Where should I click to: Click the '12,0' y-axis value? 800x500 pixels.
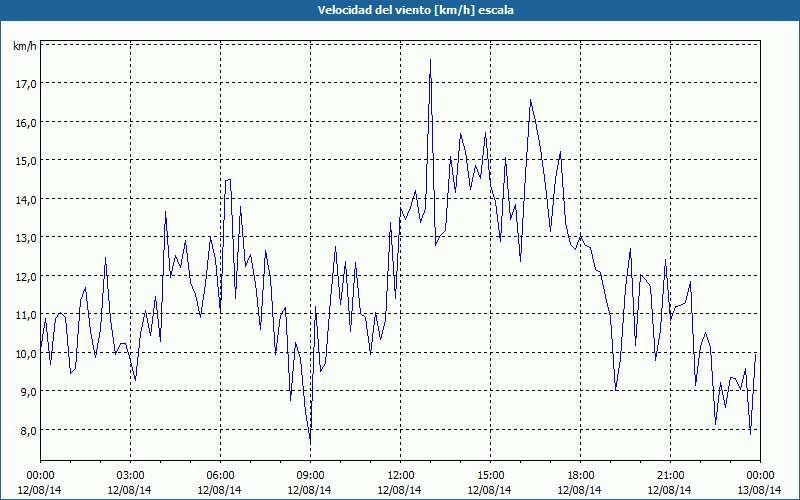click(26, 277)
